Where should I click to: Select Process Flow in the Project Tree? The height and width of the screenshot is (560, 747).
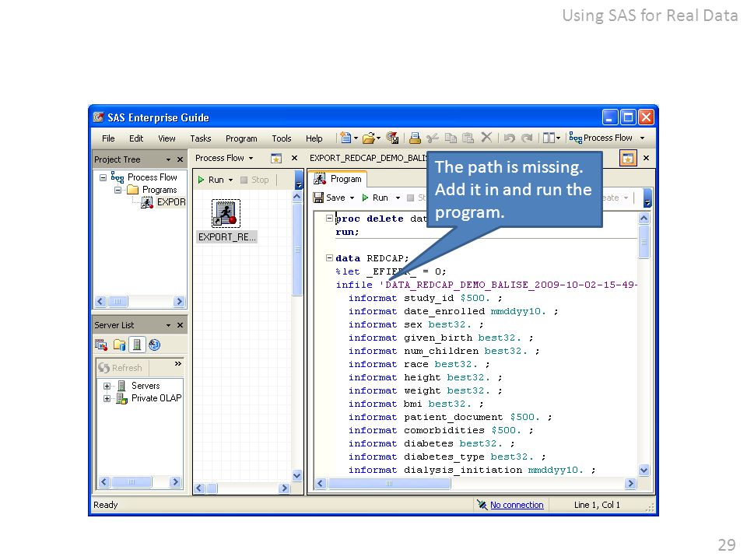153,177
